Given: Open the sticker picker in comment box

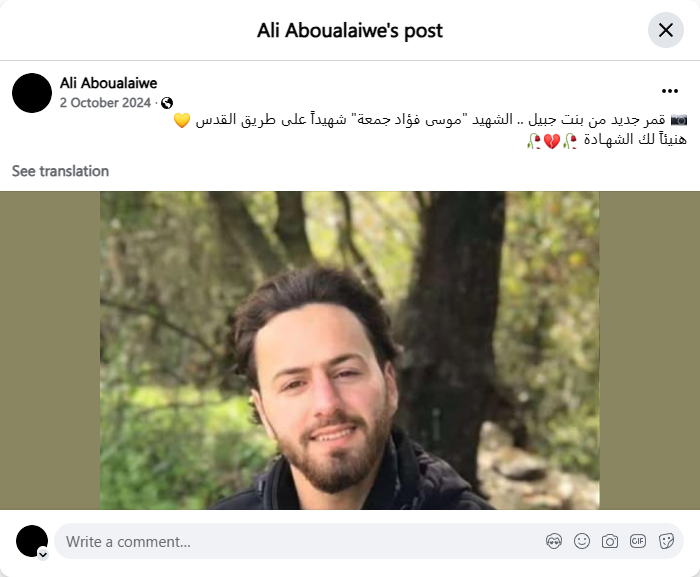Looking at the screenshot, I should 666,541.
